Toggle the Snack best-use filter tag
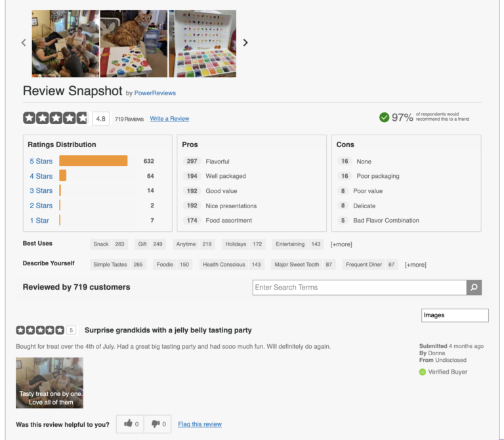The height and width of the screenshot is (440, 504). tap(109, 244)
